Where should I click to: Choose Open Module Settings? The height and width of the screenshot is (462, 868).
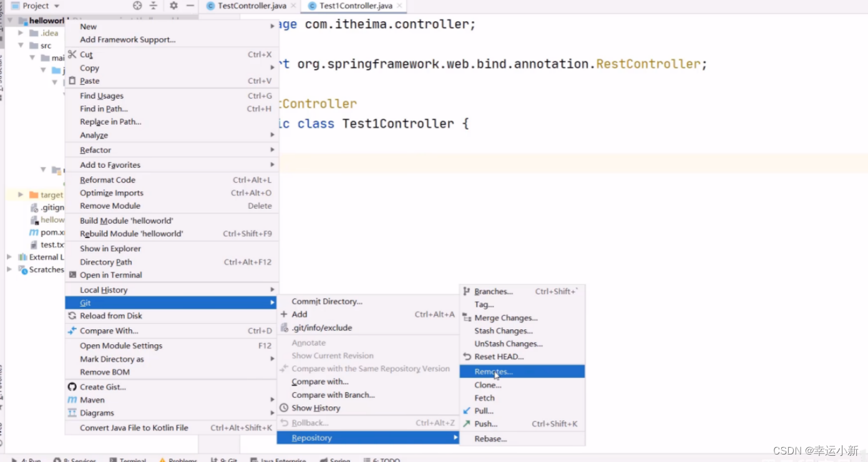(x=172, y=345)
